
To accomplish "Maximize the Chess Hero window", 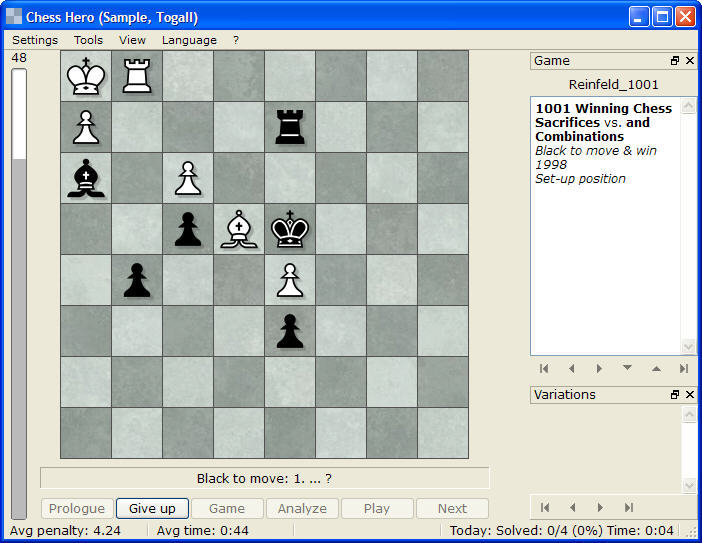I will (662, 17).
